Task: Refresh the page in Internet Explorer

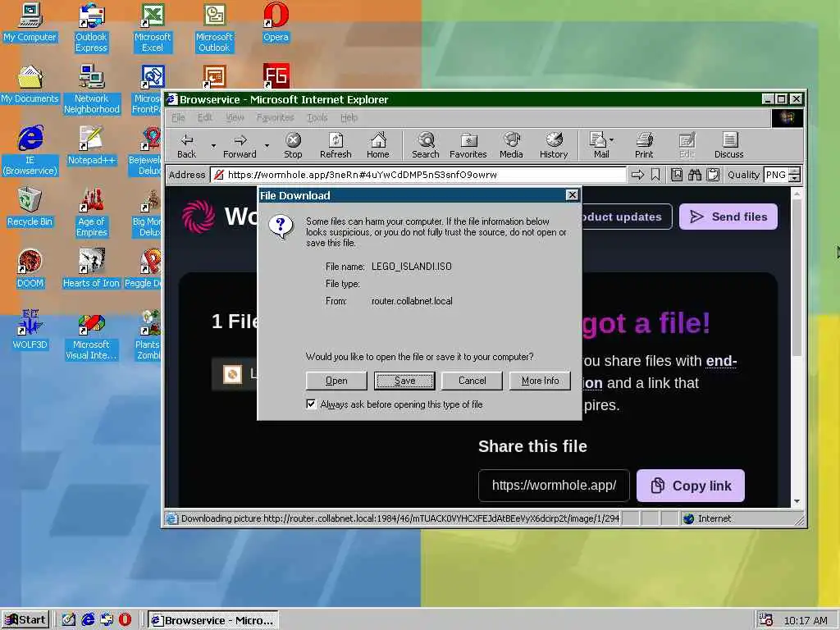Action: 336,146
